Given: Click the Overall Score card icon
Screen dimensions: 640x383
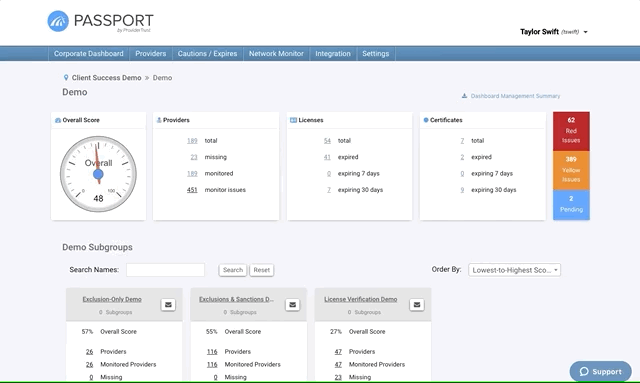Looking at the screenshot, I should click(58, 120).
